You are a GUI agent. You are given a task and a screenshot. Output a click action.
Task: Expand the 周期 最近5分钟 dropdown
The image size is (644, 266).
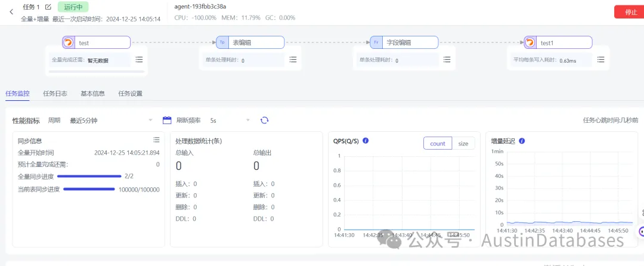(x=110, y=120)
